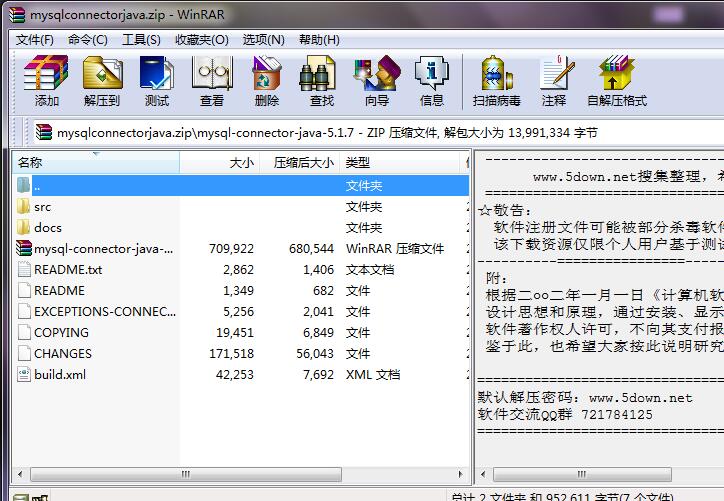Click the 'XML 文档' type cell
Viewport: 724px width, 501px height.
pos(373,374)
